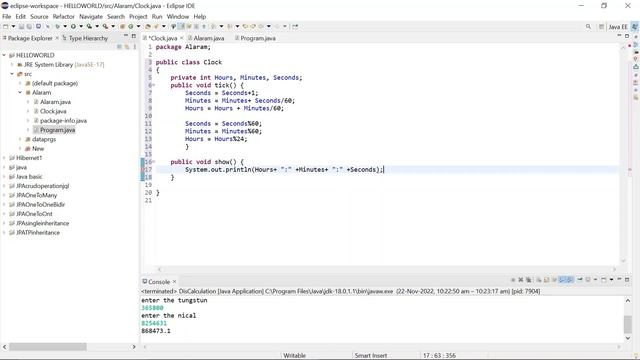Click the Package Explorer horizontal scrollbar thumb
This screenshot has height=360, width=640.
48,347
